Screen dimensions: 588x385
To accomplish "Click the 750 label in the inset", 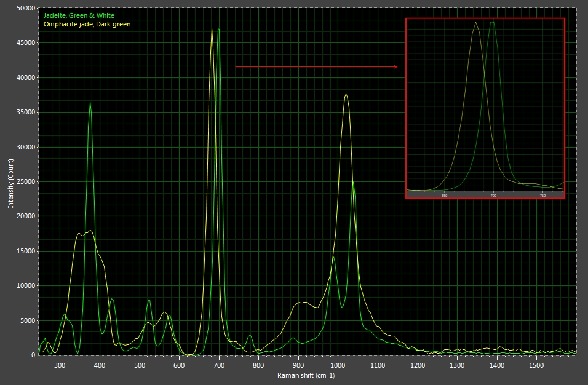I will coord(542,196).
